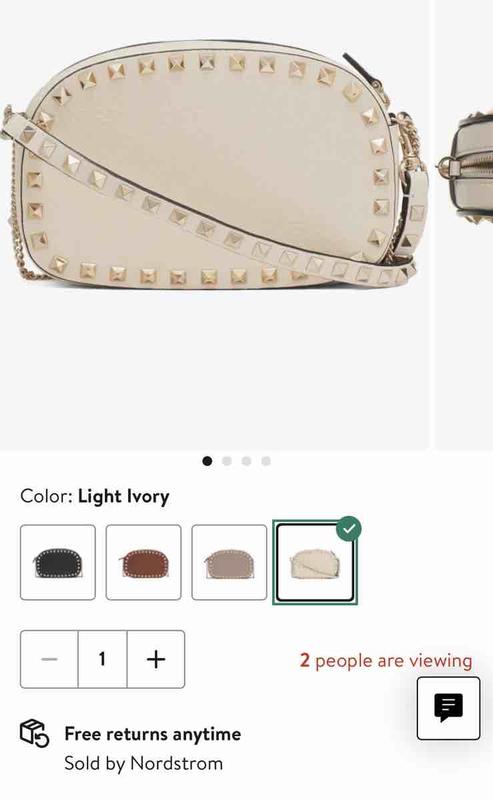Increase quantity with the plus button
This screenshot has height=800, width=493.
click(156, 659)
